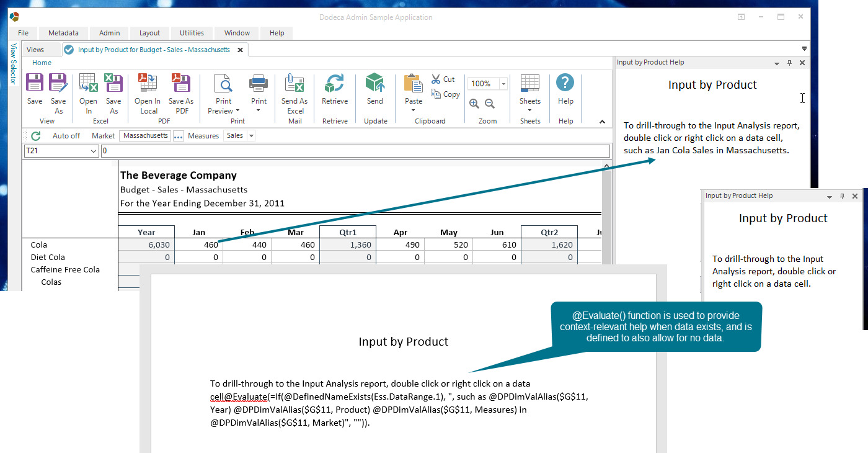868x453 pixels.
Task: Open the Help menu in menu bar
Action: 277,33
